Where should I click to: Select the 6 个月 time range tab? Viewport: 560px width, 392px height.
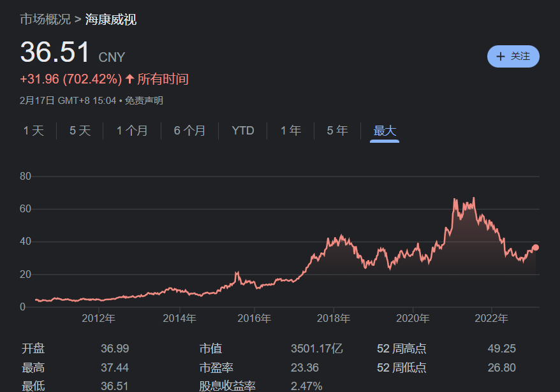(x=189, y=131)
